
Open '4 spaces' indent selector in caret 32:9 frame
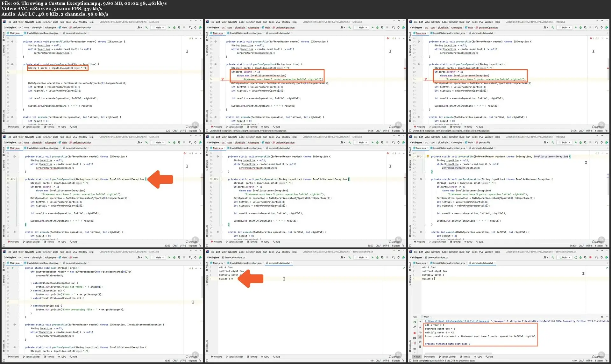click(193, 131)
